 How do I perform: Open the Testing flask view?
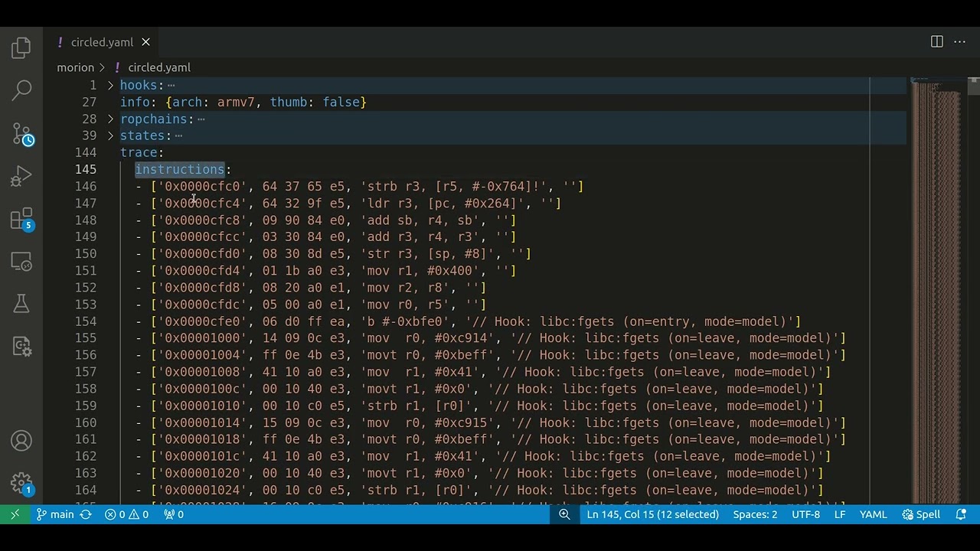pos(21,304)
